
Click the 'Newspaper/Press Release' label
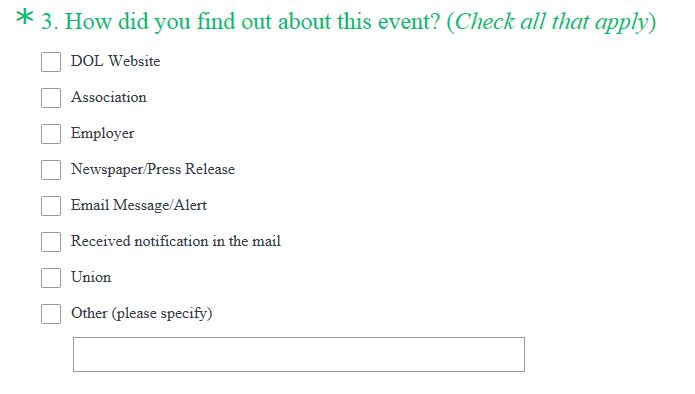tap(153, 169)
